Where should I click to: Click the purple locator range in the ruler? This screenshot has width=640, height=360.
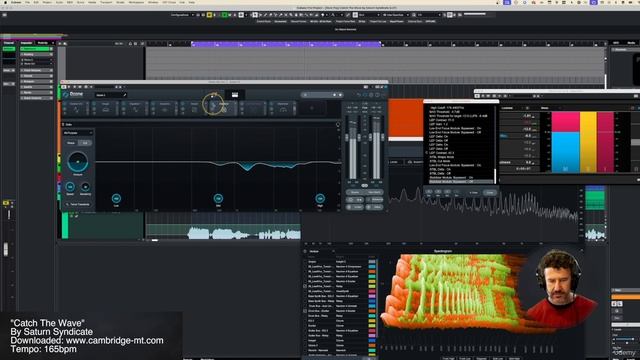[x=286, y=43]
